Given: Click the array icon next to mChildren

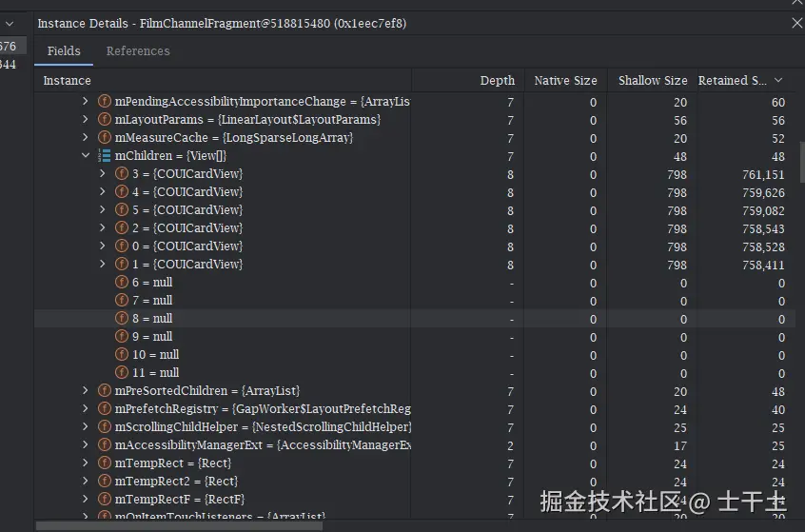Looking at the screenshot, I should click(x=105, y=156).
